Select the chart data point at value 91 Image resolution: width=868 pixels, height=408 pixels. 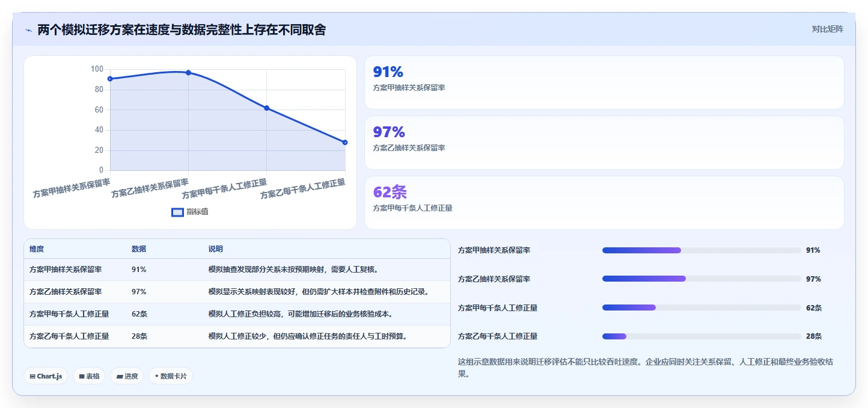point(110,79)
